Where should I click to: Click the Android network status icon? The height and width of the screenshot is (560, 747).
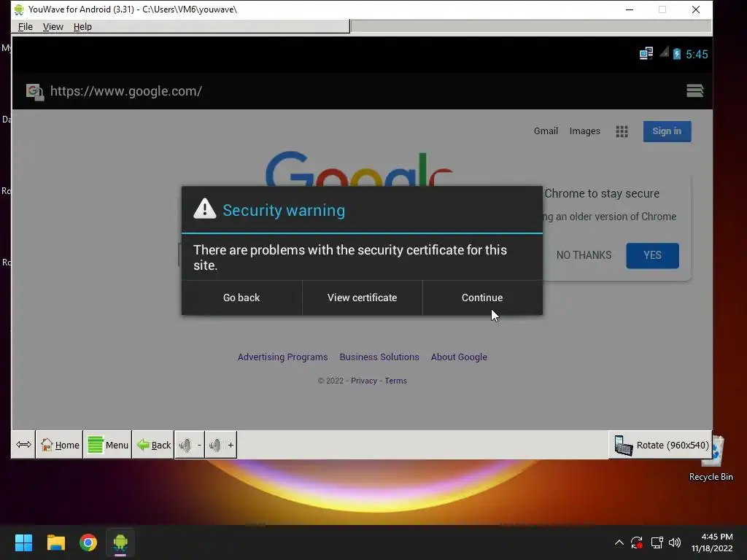pyautogui.click(x=646, y=53)
